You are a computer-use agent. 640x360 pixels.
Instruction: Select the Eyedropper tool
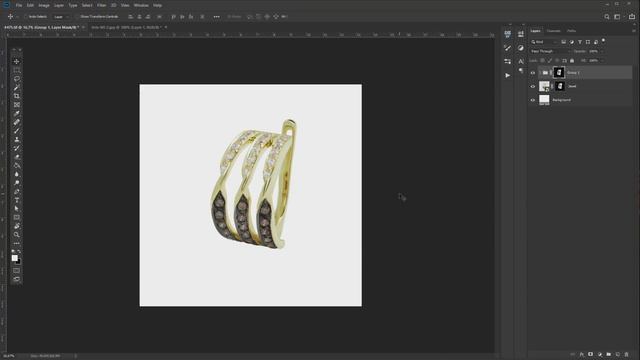[16, 113]
